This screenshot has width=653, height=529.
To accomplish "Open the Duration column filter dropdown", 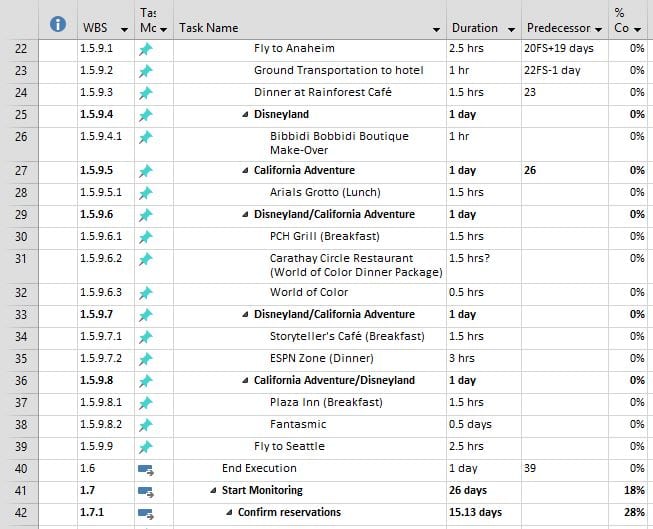I will (511, 29).
